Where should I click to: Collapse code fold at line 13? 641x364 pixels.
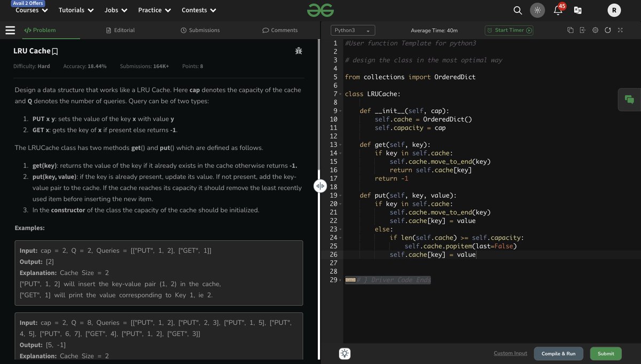tap(340, 145)
